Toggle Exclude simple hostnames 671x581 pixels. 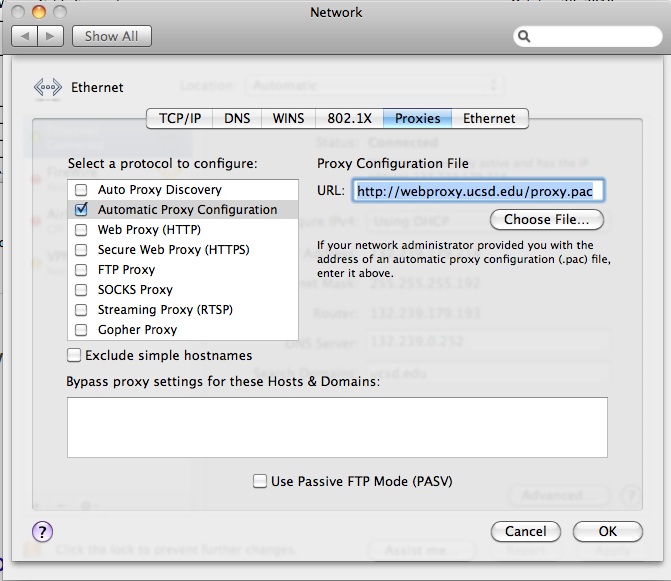click(x=74, y=355)
